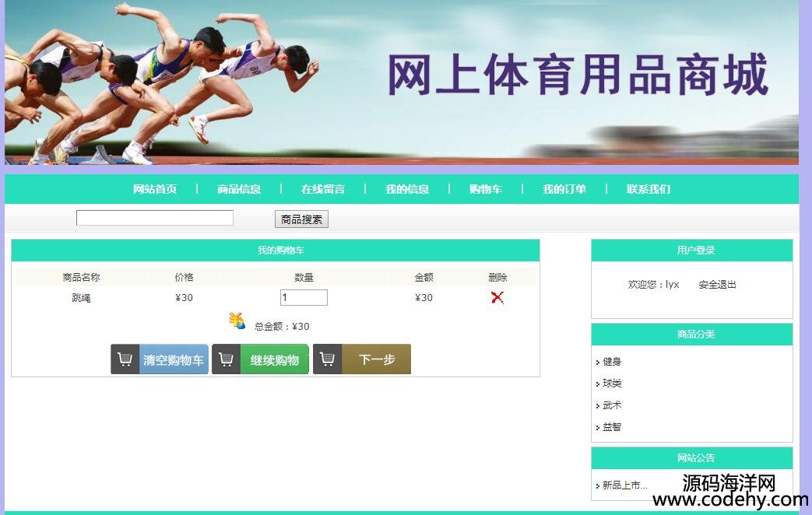Click the 商品分类 panel header

point(692,335)
